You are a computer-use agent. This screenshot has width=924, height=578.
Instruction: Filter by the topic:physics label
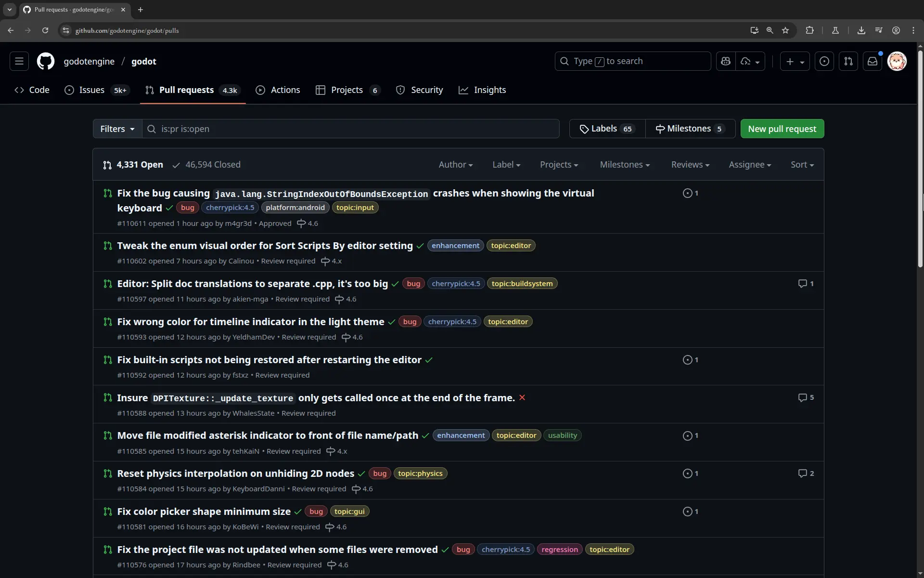tap(420, 473)
